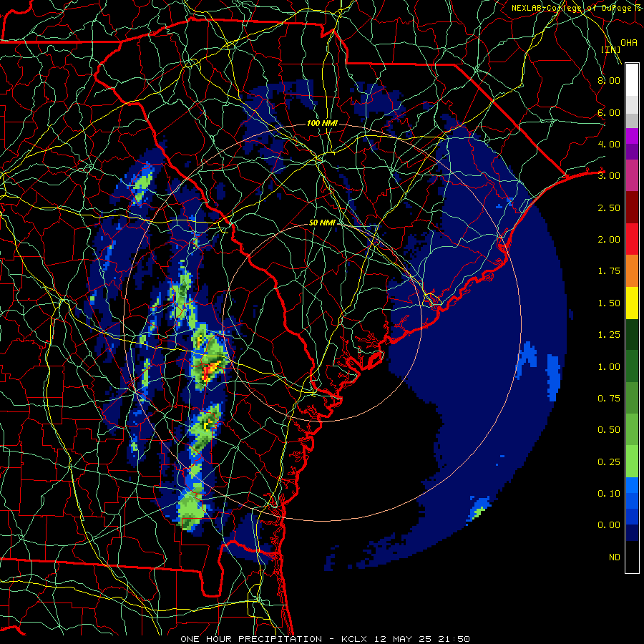This screenshot has width=644, height=644.
Task: Click the ONE HOUR PRECIPITATION title text
Action: click(x=251, y=639)
